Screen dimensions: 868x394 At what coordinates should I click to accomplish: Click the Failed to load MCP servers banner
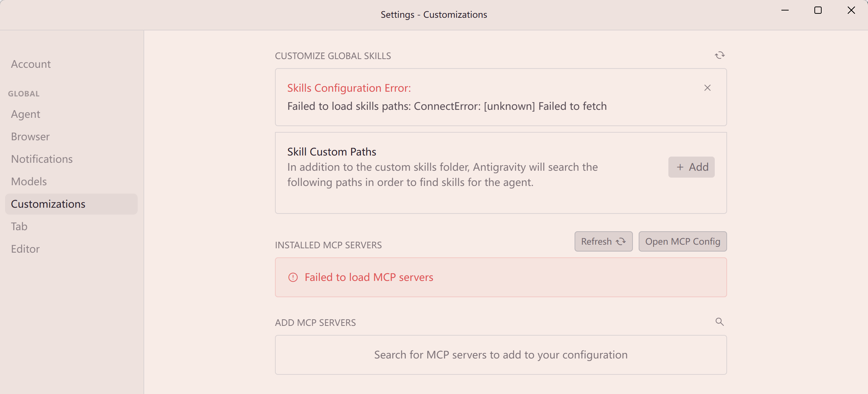tap(501, 277)
